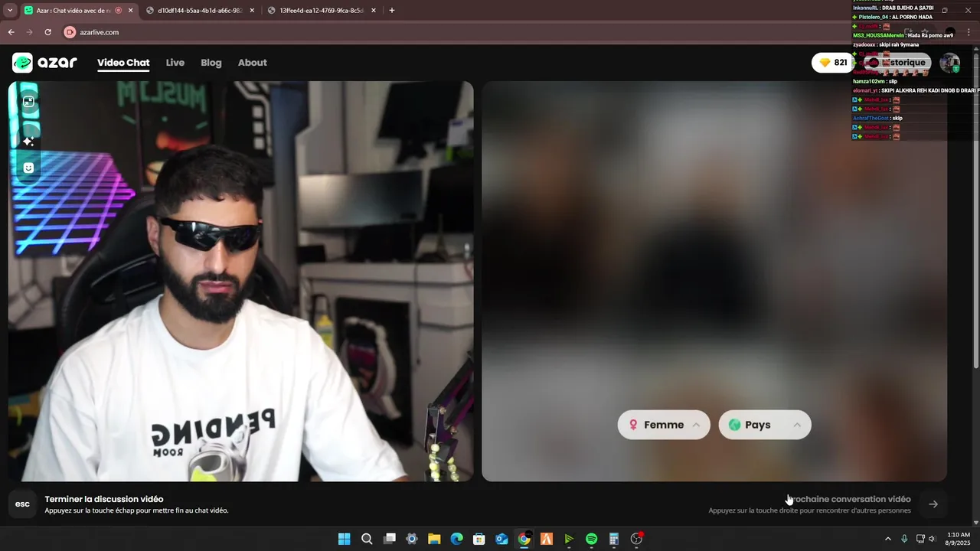Open Microsoft Store from the taskbar
This screenshot has width=980, height=551.
click(x=479, y=539)
